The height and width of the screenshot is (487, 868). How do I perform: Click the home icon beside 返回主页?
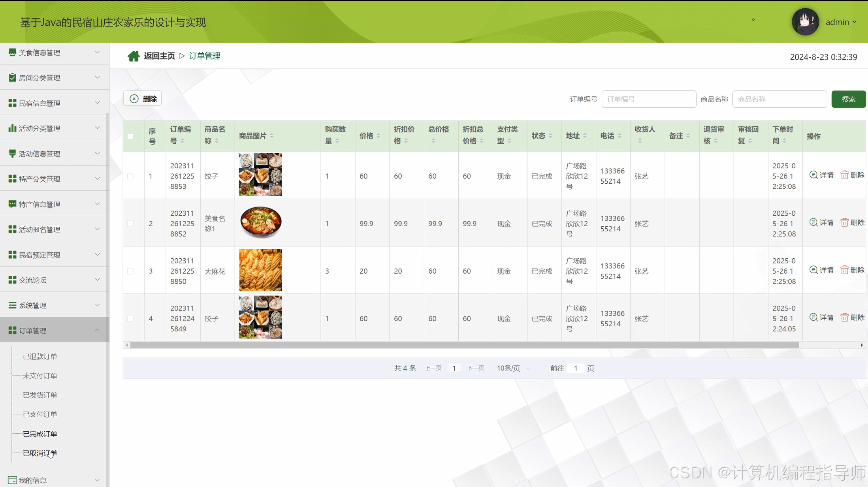(x=134, y=56)
